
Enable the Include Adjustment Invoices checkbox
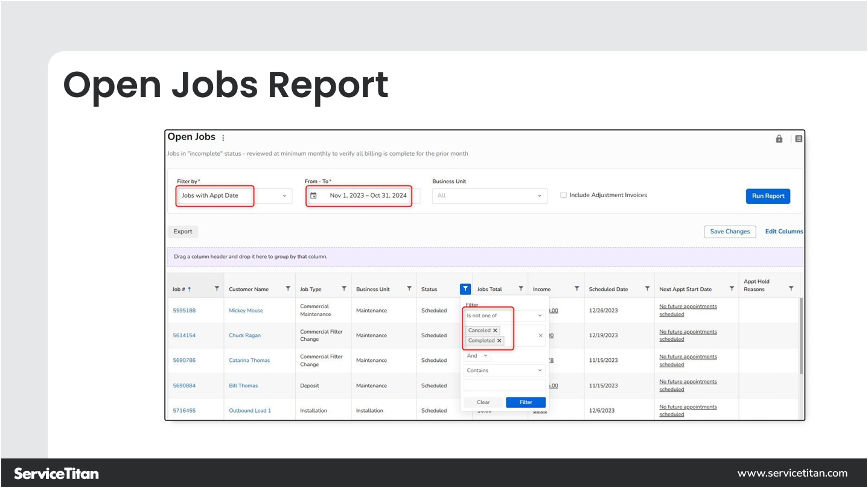tap(563, 195)
